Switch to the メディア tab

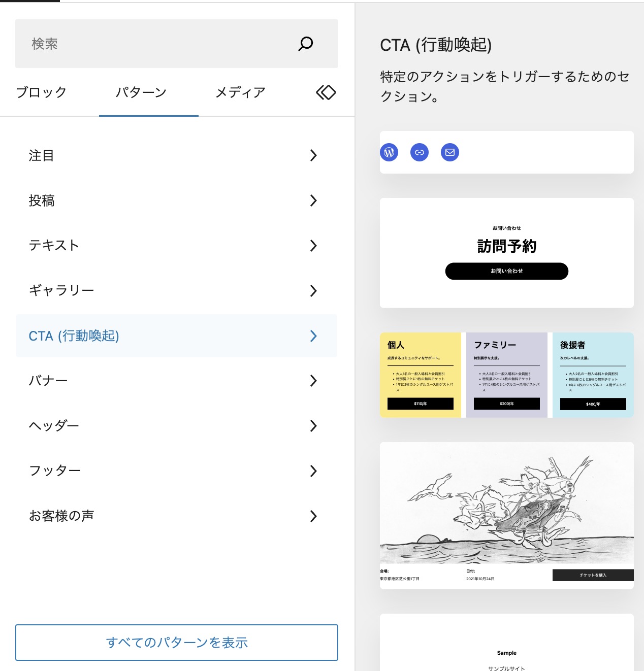click(x=239, y=92)
